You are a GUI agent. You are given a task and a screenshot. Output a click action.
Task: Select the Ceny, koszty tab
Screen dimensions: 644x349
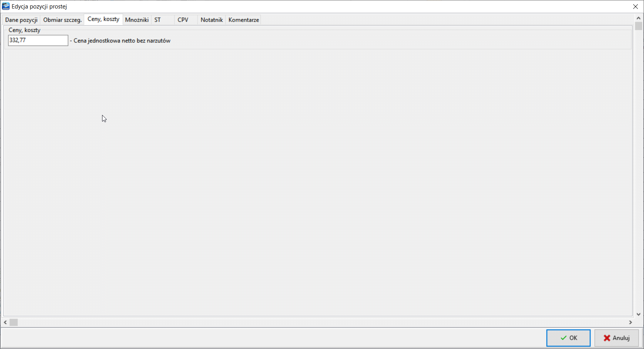[103, 19]
